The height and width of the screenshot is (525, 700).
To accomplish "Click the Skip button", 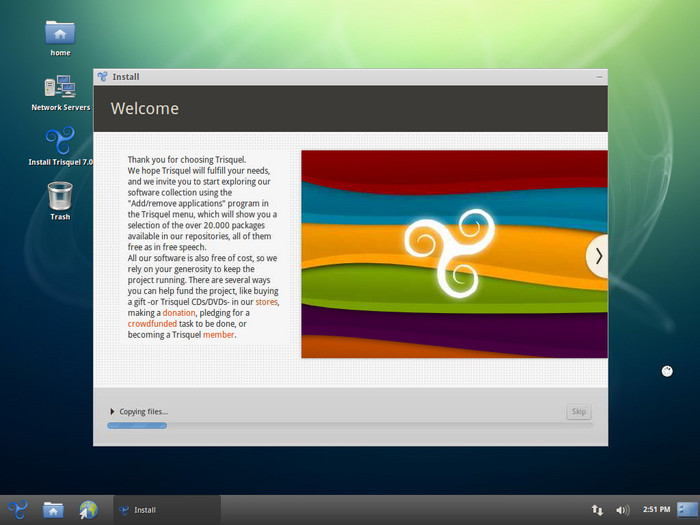I will (x=579, y=412).
